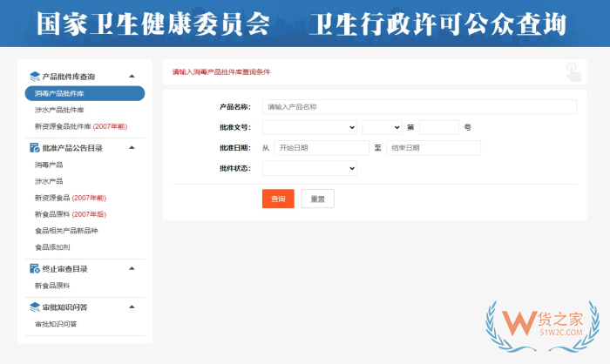Click the 开始日期 start date field
This screenshot has width=610, height=364.
322,148
